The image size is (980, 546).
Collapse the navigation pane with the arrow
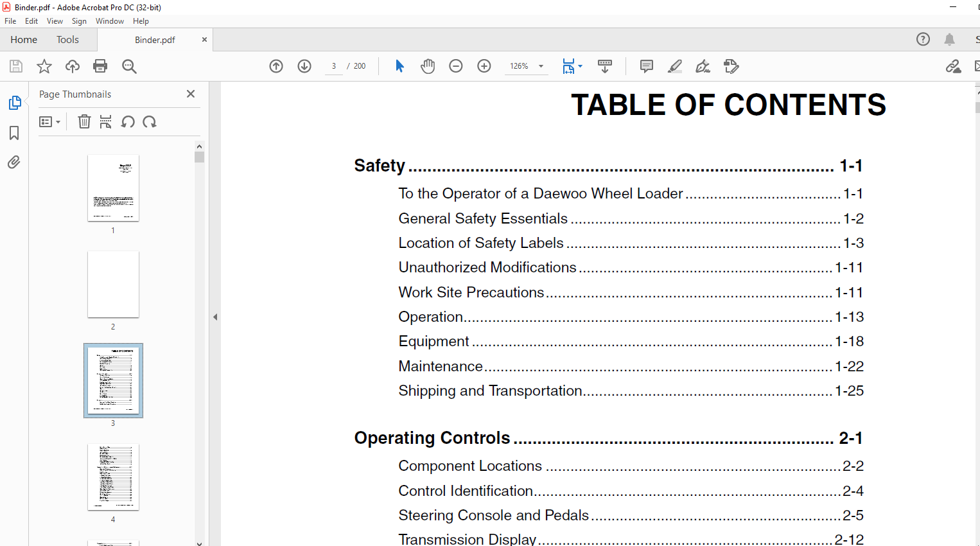(x=215, y=317)
